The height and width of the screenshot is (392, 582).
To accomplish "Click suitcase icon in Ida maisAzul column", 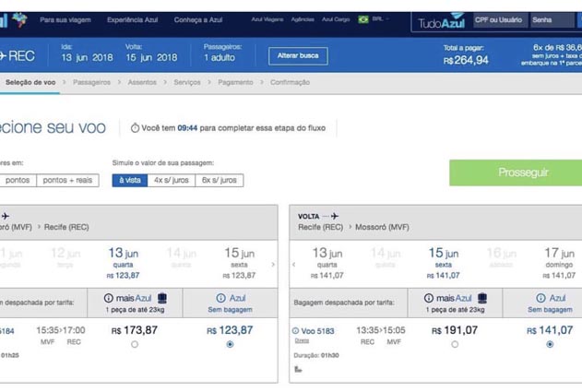I will click(x=162, y=298).
